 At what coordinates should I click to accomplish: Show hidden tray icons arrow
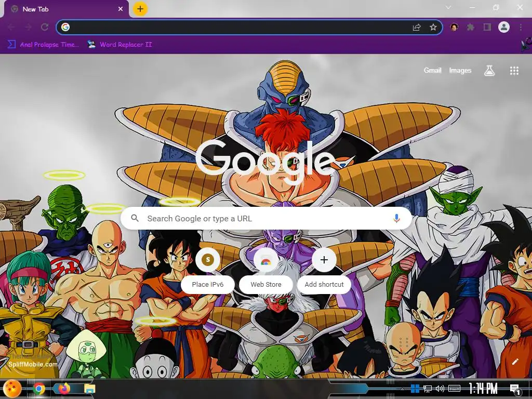pos(403,389)
